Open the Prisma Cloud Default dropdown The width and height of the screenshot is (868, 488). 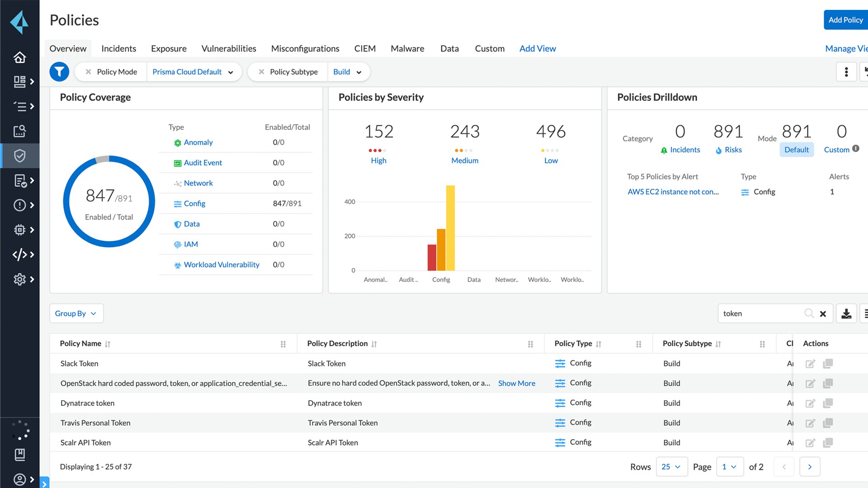coord(193,71)
